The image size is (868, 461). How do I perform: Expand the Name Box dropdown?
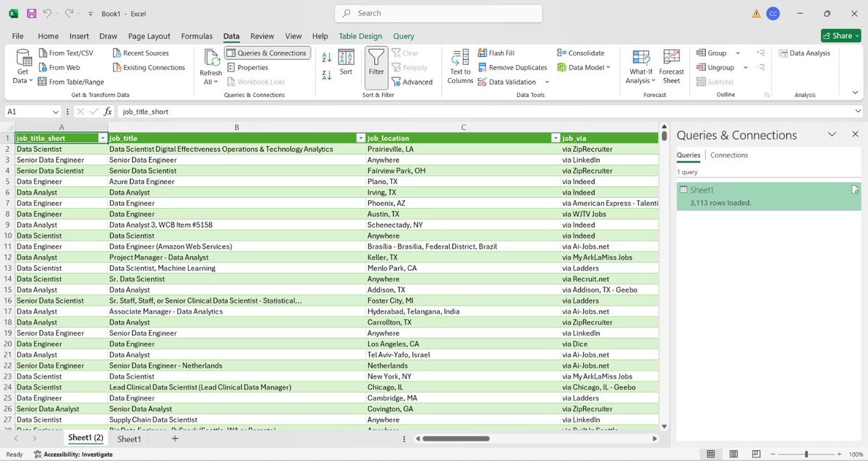point(56,111)
